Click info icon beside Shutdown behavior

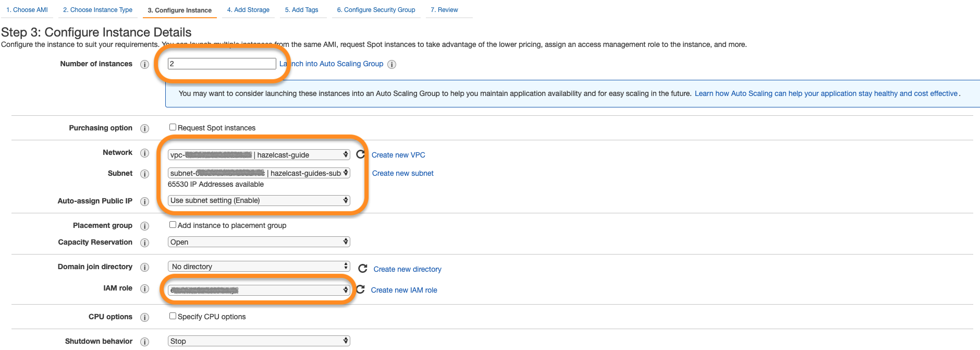coord(145,342)
